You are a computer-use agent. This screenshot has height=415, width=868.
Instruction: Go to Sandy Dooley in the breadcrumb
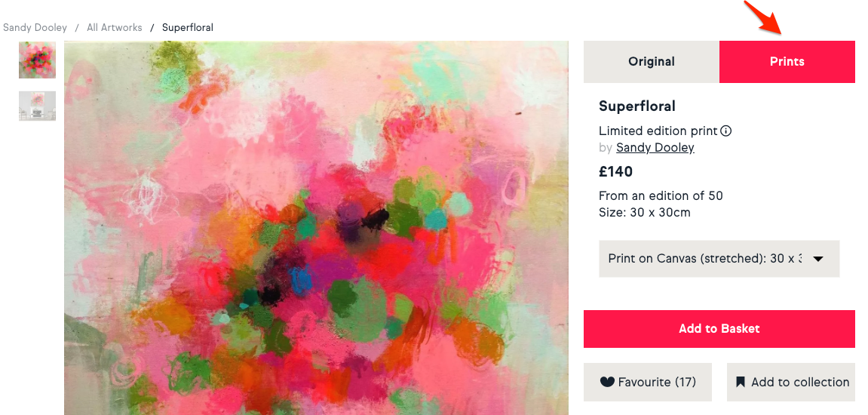coord(35,28)
